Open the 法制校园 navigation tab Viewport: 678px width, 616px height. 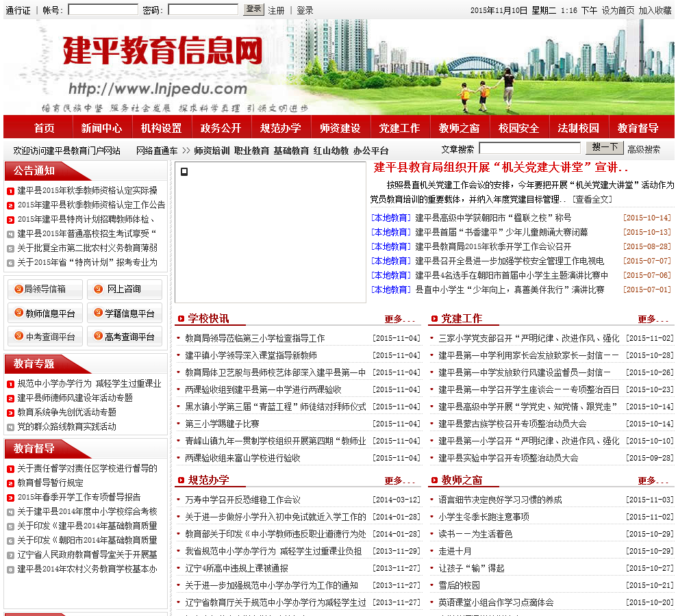[579, 128]
